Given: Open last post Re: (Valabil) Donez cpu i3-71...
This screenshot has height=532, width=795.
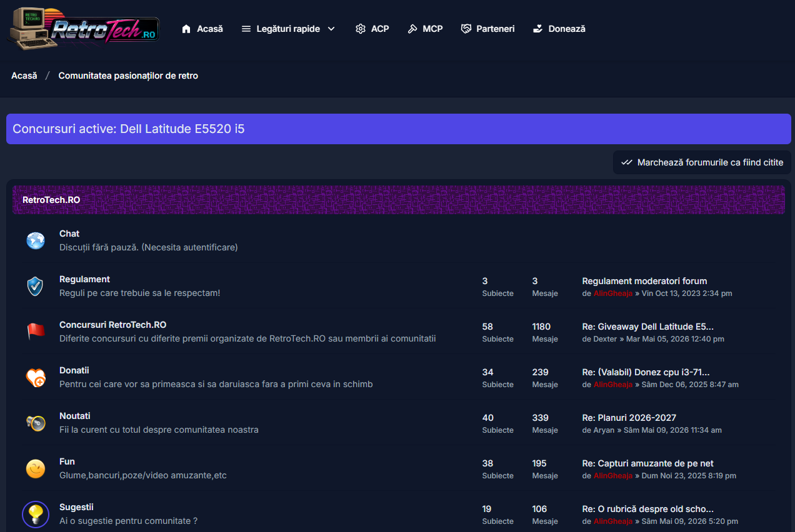Looking at the screenshot, I should pos(646,372).
